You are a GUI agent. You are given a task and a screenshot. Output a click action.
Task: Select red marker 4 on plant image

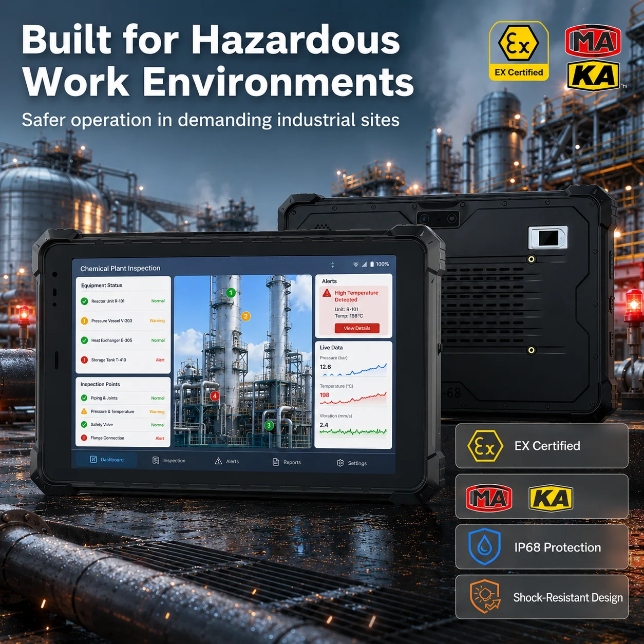click(x=215, y=396)
